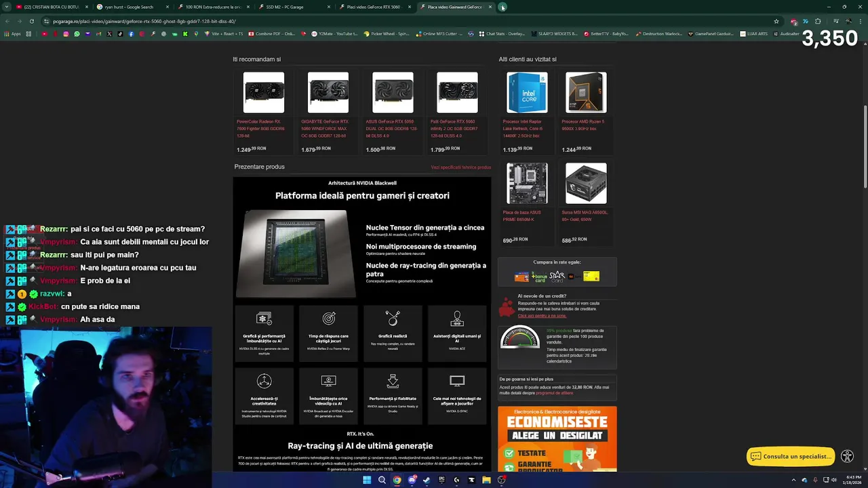Open the Picker Wheel bookmark

click(387, 33)
